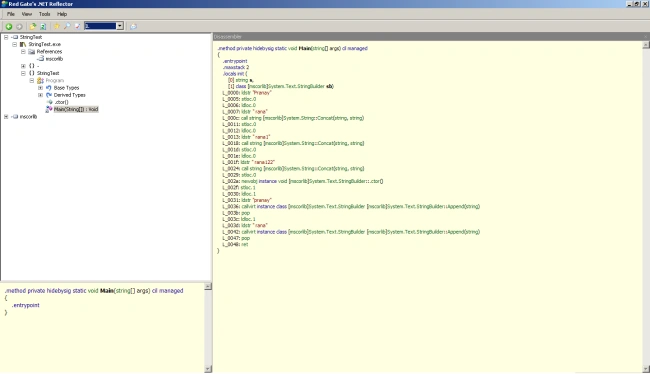Close the Disassembler pane with its X

(x=645, y=37)
